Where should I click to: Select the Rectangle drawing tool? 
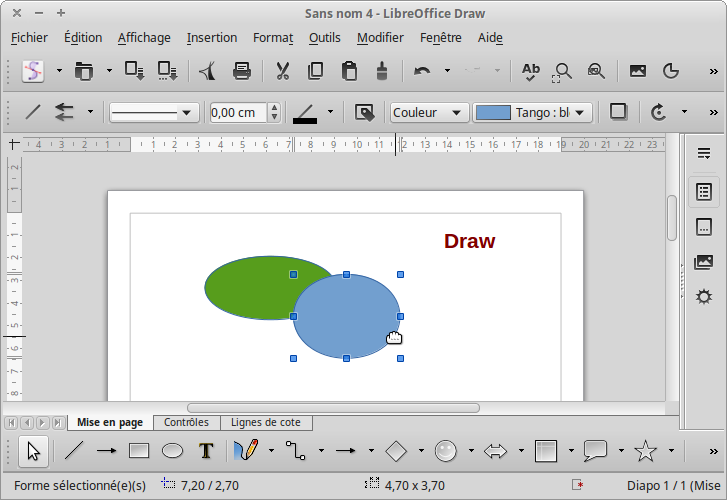(x=139, y=451)
